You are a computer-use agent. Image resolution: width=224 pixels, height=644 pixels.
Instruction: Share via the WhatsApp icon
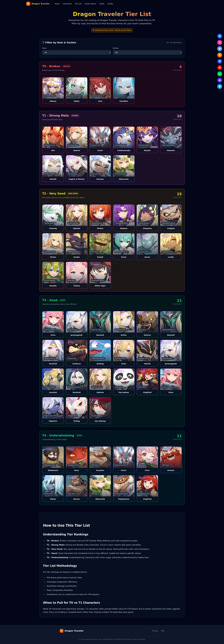click(220, 74)
